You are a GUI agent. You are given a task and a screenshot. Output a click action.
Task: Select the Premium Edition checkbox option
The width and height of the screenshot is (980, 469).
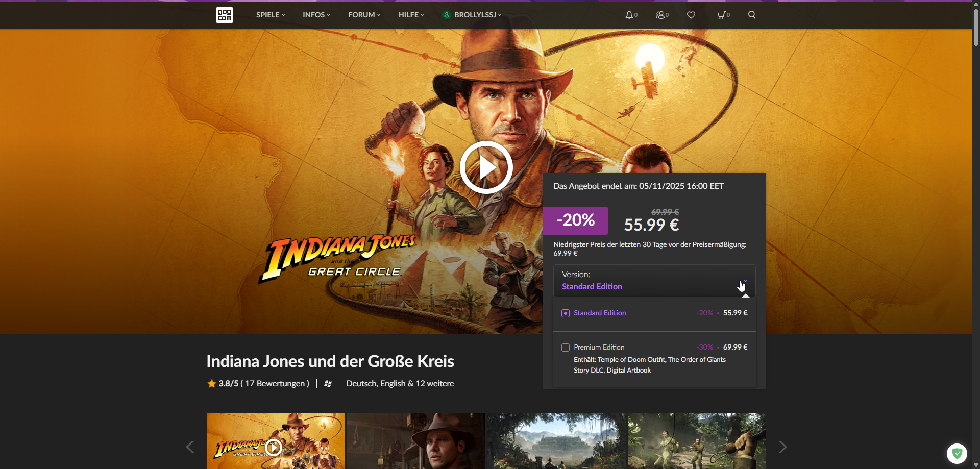click(566, 348)
